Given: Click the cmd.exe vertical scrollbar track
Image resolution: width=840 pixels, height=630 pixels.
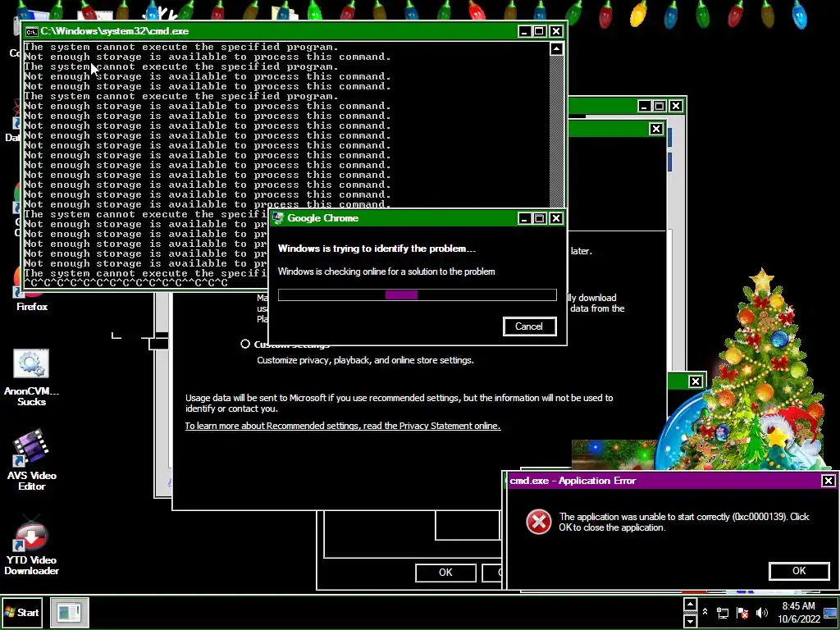Looking at the screenshot, I should click(557, 131).
